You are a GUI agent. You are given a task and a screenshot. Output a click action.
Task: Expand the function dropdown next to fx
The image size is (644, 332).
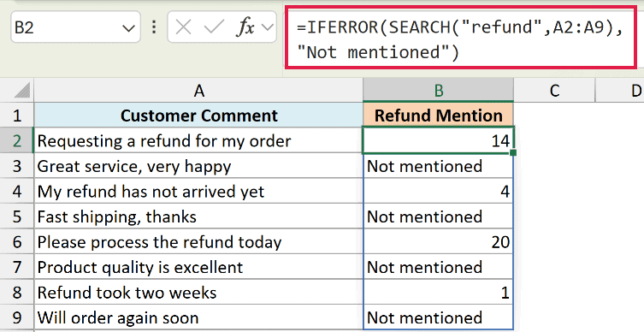[x=268, y=27]
